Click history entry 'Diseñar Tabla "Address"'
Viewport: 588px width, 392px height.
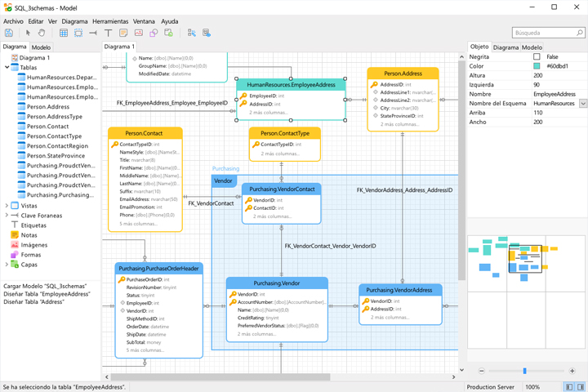(33, 301)
